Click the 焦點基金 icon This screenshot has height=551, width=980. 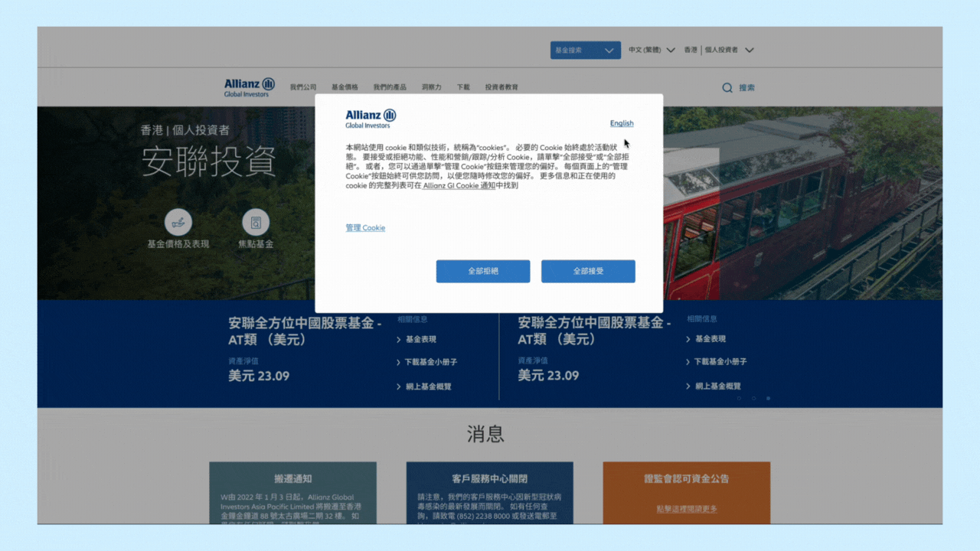coord(256,223)
